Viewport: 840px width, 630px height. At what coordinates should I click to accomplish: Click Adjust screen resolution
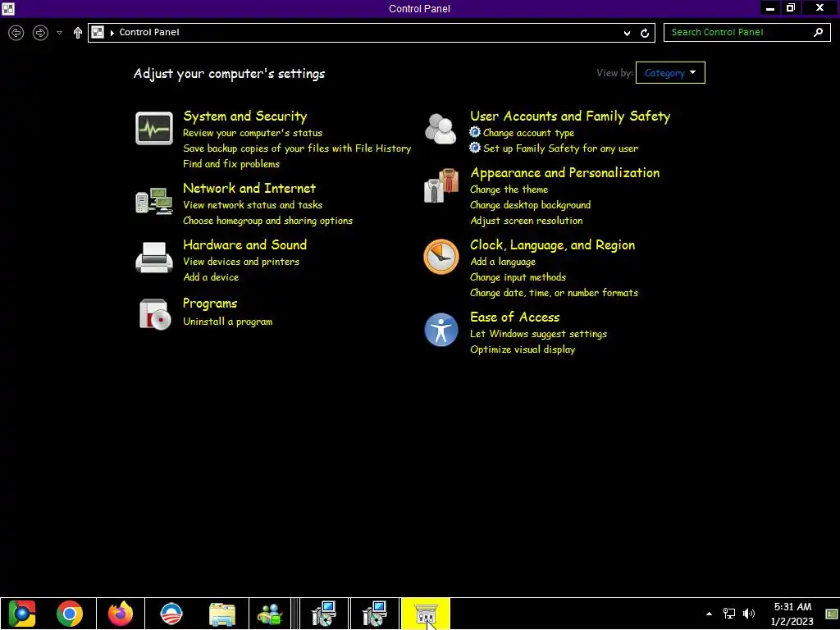pyautogui.click(x=526, y=221)
